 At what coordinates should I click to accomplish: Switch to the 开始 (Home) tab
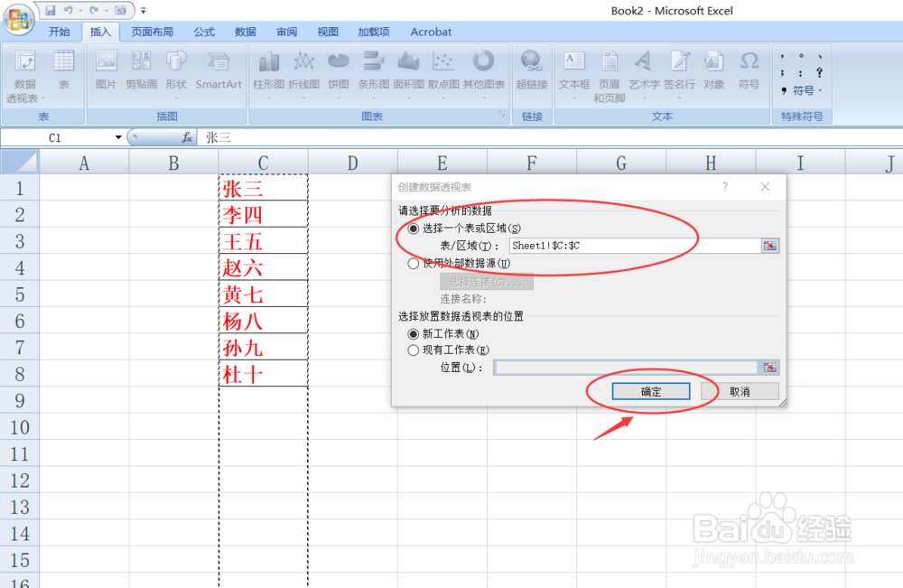[60, 32]
